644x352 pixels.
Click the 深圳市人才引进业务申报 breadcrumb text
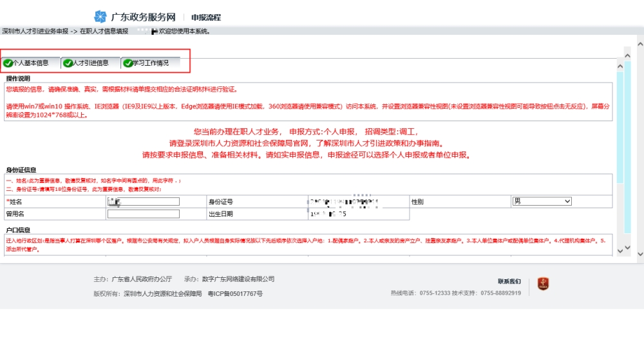click(x=35, y=31)
